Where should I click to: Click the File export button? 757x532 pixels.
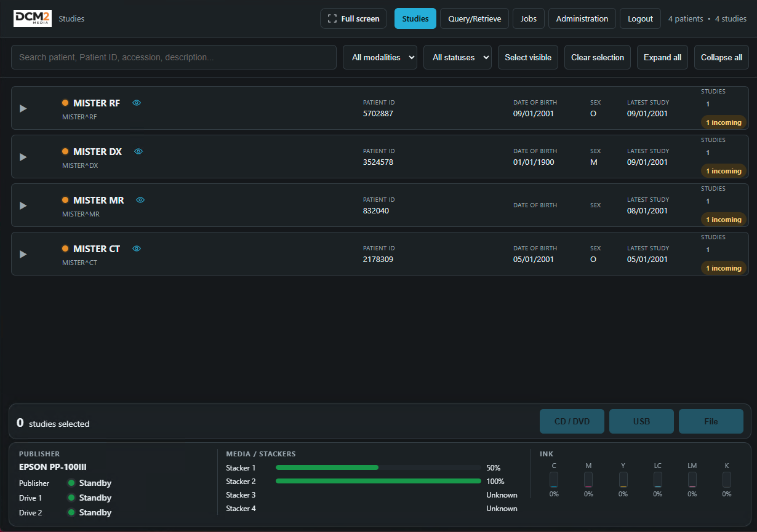711,421
